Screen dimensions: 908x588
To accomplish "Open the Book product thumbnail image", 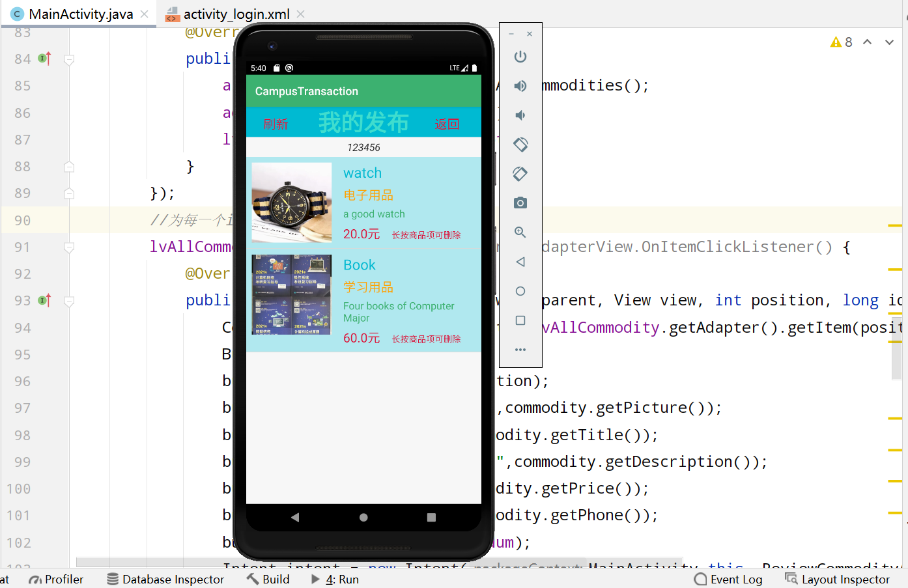I will tap(292, 295).
